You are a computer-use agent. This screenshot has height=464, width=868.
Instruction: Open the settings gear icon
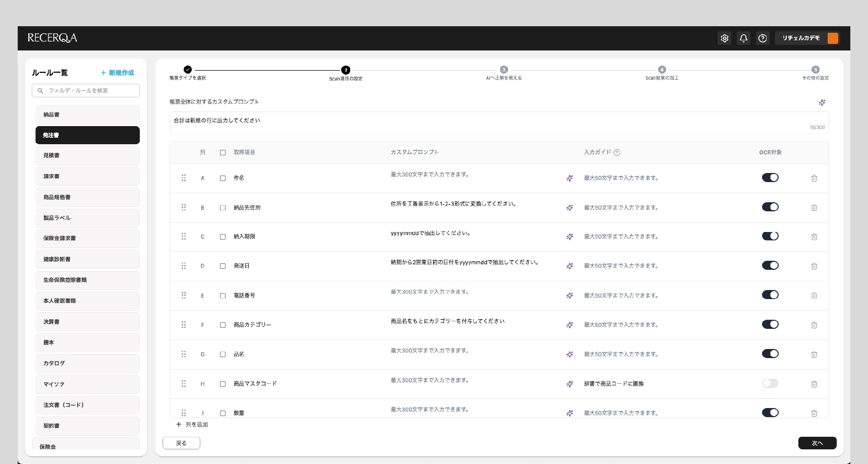pos(725,38)
